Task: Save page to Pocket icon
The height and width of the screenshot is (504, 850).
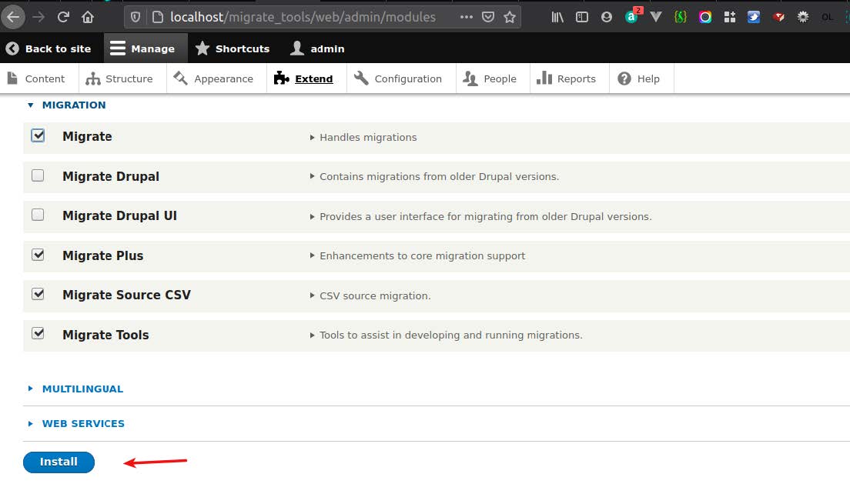Action: [x=488, y=18]
